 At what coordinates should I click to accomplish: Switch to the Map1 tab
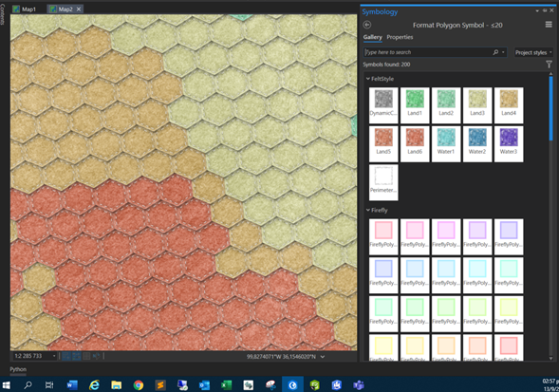click(25, 9)
